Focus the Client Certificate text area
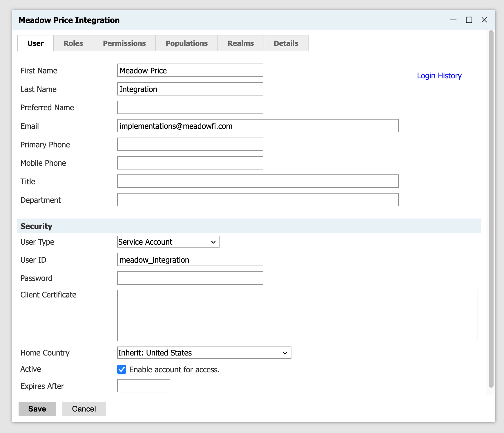The height and width of the screenshot is (433, 504). coord(298,315)
